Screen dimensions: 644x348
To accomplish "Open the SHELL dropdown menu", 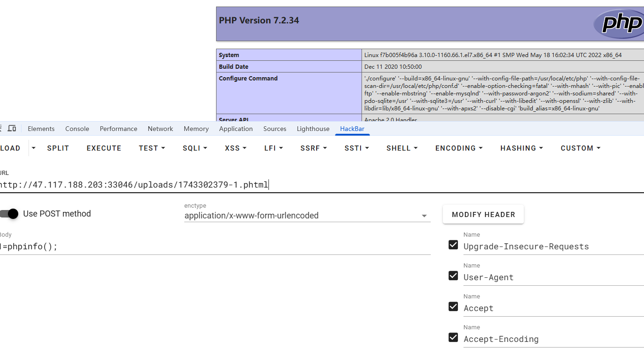I will [x=402, y=148].
